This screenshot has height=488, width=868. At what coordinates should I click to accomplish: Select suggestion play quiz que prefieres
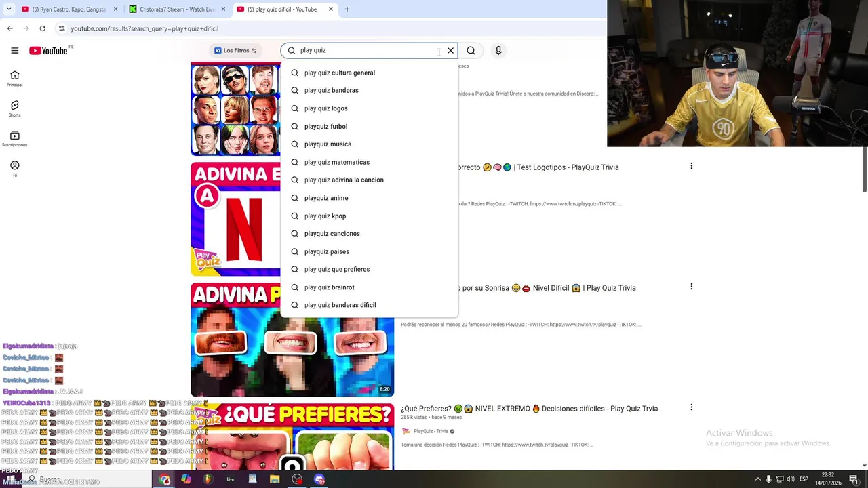370,269
